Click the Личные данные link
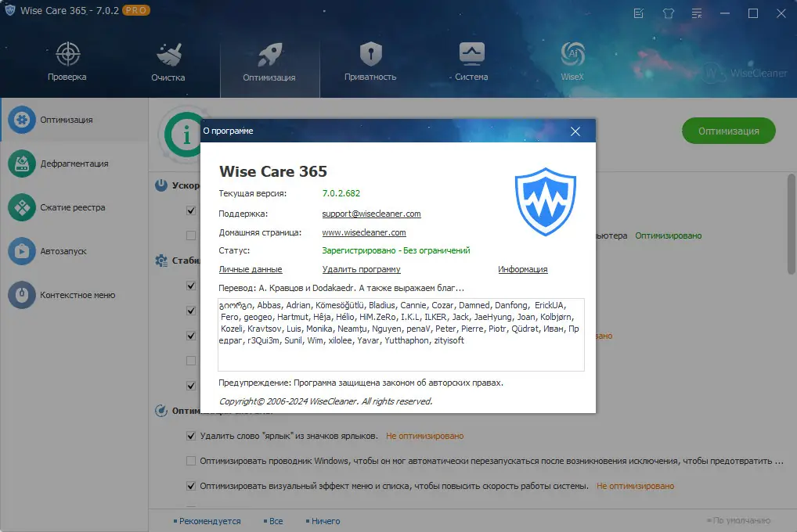Viewport: 797px width, 532px height. [x=251, y=269]
